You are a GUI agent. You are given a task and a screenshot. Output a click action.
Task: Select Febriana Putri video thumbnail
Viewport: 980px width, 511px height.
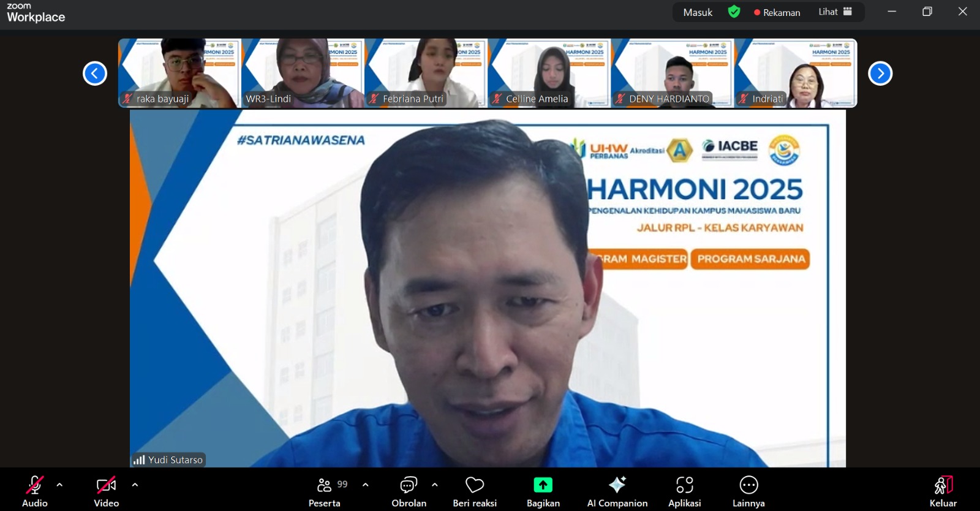[x=426, y=73]
